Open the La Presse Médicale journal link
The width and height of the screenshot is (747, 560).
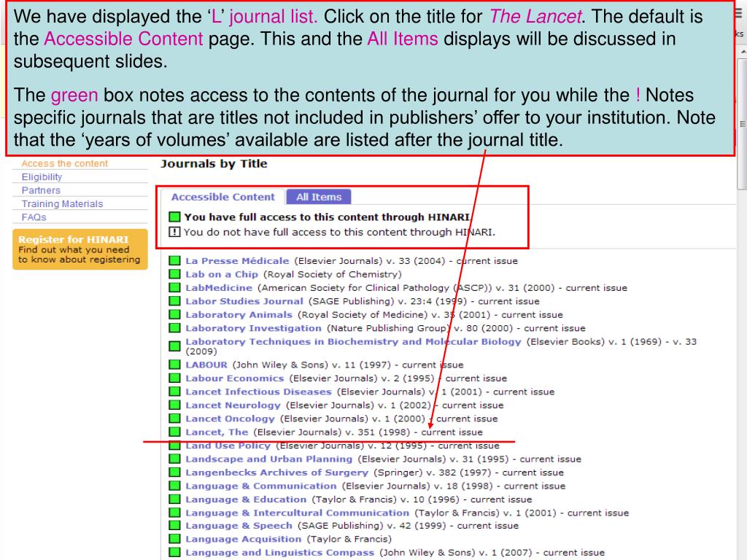click(x=237, y=260)
